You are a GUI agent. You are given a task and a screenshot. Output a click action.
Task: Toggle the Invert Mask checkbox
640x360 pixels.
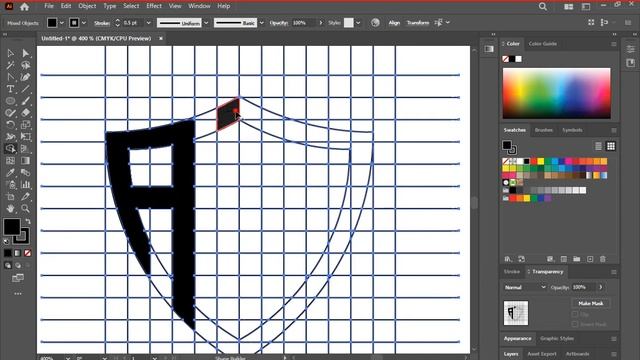click(x=575, y=324)
